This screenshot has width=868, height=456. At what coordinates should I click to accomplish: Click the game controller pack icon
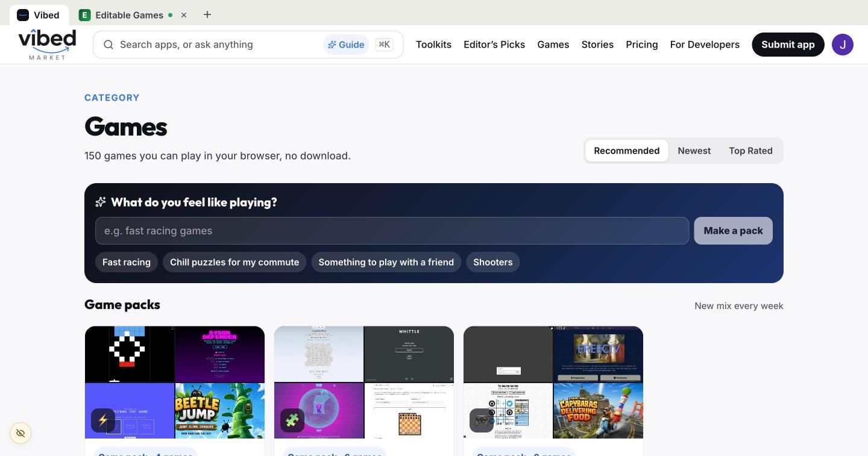pyautogui.click(x=482, y=420)
